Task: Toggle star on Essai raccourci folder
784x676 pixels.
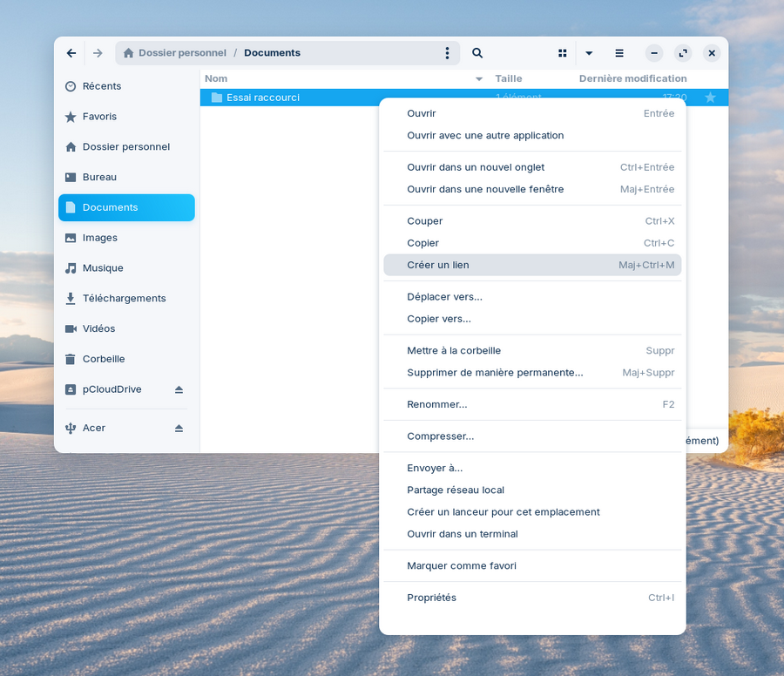Action: (710, 98)
